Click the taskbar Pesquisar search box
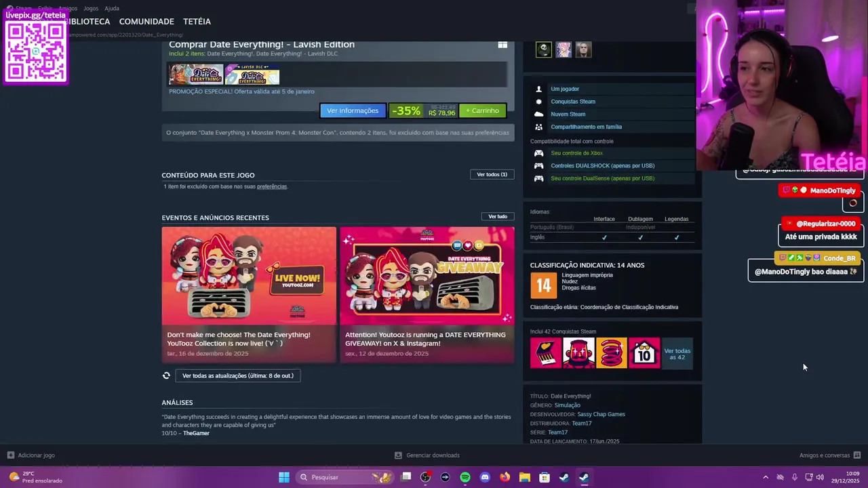 click(345, 477)
